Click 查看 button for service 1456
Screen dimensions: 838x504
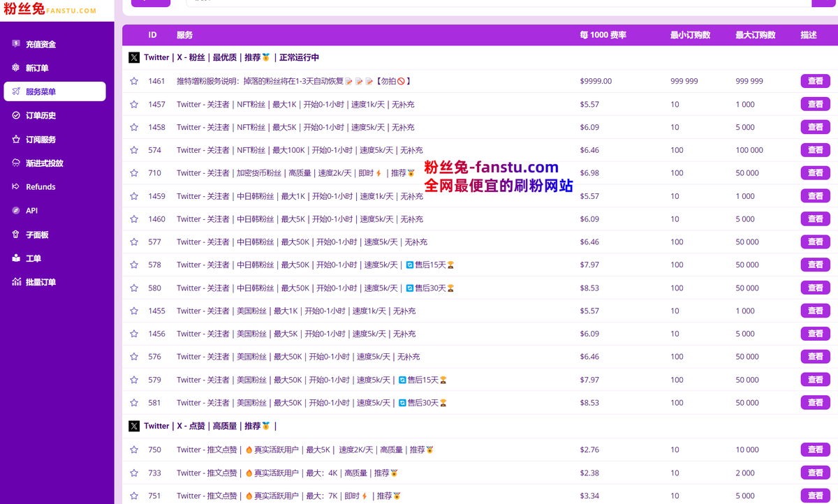click(x=815, y=334)
